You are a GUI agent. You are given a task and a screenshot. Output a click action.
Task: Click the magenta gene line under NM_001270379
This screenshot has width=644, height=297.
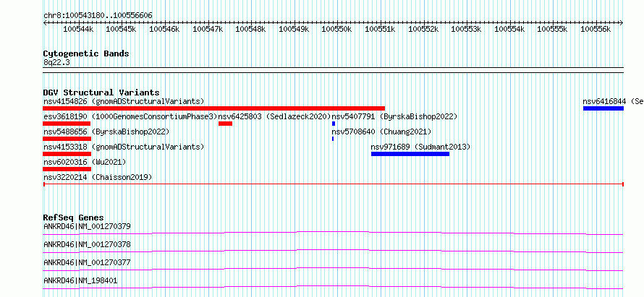click(333, 233)
